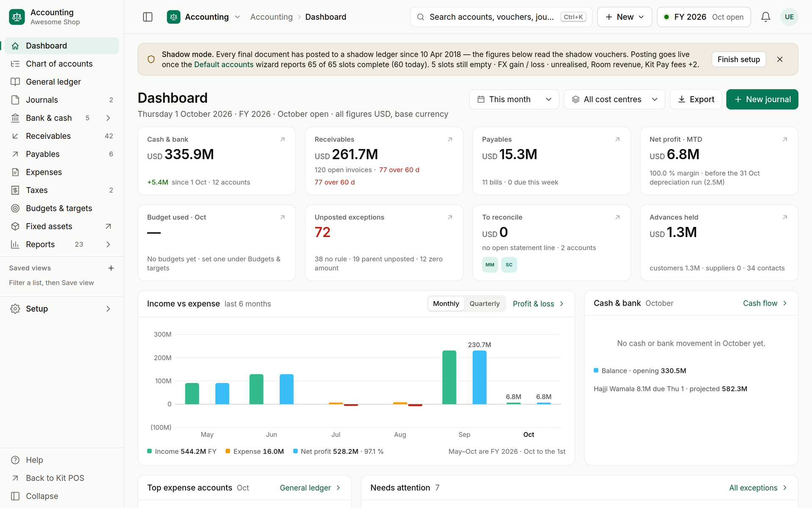Click the FY 2026 Oct open indicator
This screenshot has height=508, width=812.
tap(704, 17)
